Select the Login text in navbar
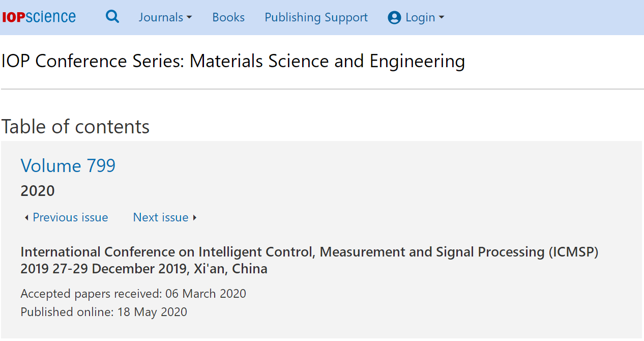The width and height of the screenshot is (644, 341). (x=420, y=18)
